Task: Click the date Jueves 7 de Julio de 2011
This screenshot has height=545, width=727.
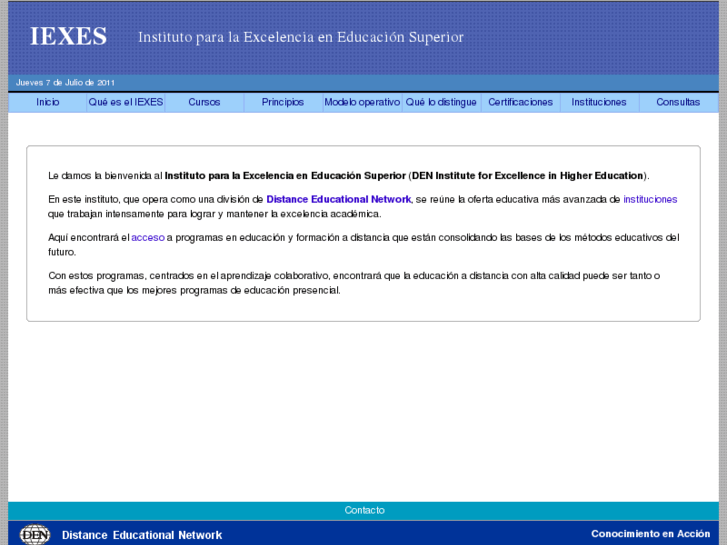Action: tap(65, 83)
